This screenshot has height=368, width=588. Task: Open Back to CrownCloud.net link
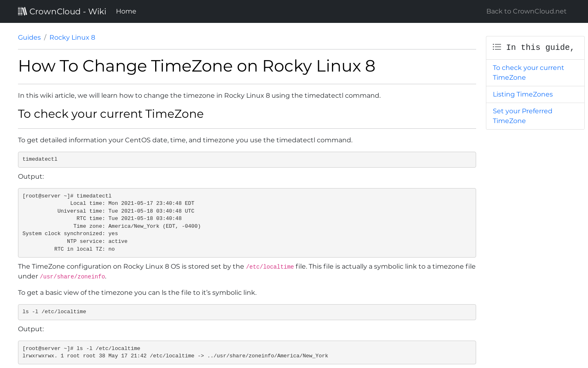point(526,11)
